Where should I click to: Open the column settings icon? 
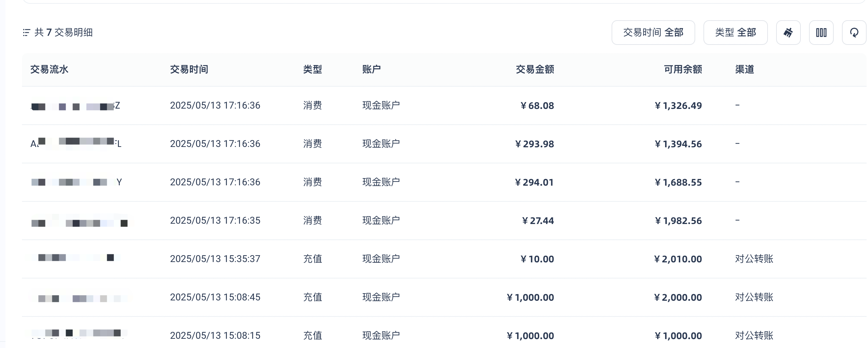click(821, 33)
